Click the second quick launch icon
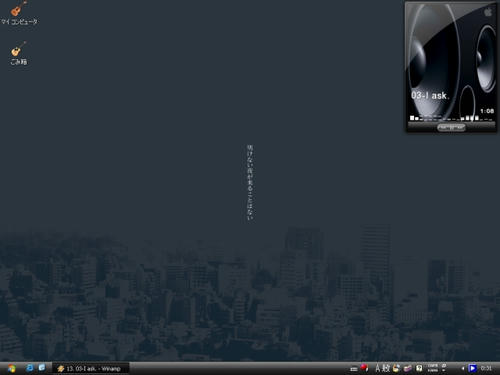500x375 pixels. 42,368
